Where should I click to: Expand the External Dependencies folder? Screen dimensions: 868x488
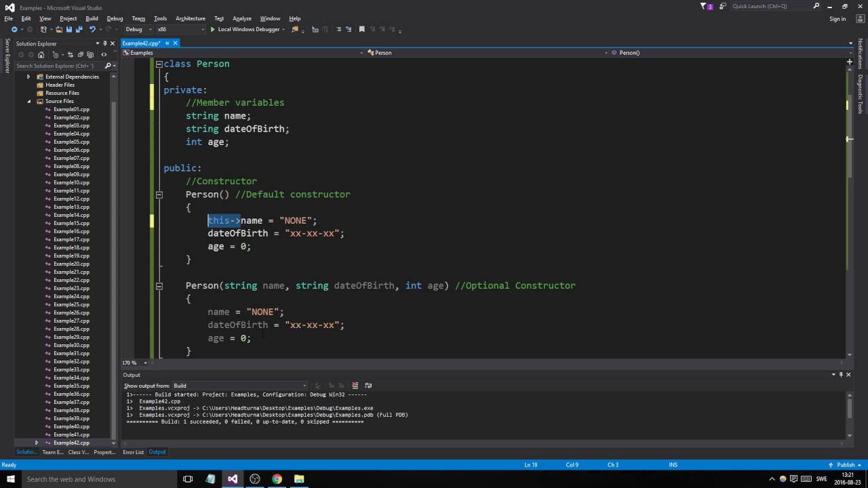click(x=28, y=77)
